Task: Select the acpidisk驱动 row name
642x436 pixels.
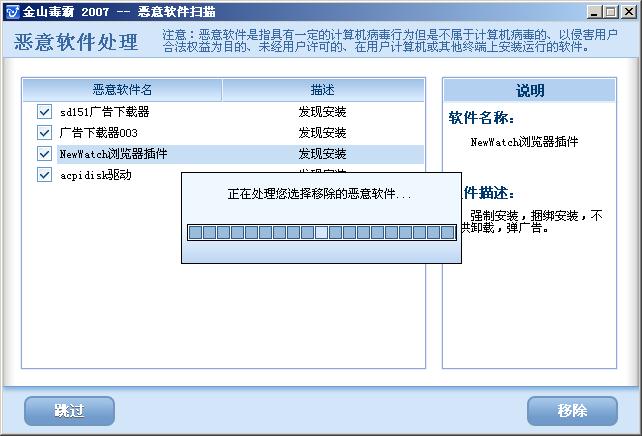Action: [x=95, y=175]
